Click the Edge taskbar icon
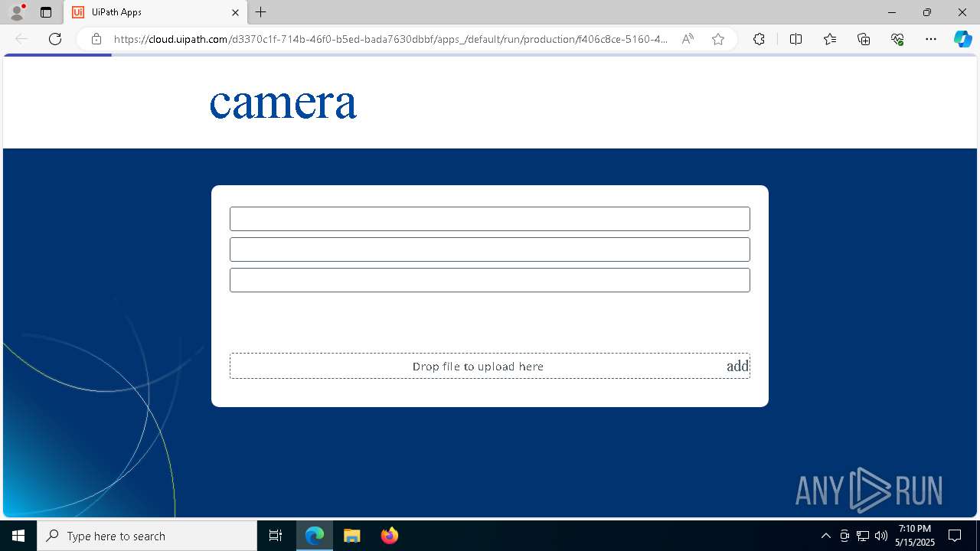Screen dimensions: 980x551 (x=315, y=536)
